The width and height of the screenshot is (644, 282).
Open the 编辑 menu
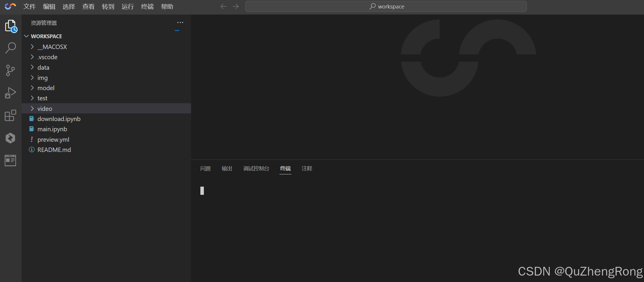click(x=49, y=6)
